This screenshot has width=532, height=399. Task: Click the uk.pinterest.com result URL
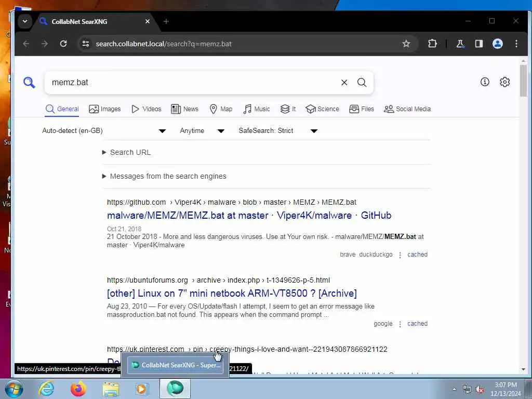coord(247,349)
